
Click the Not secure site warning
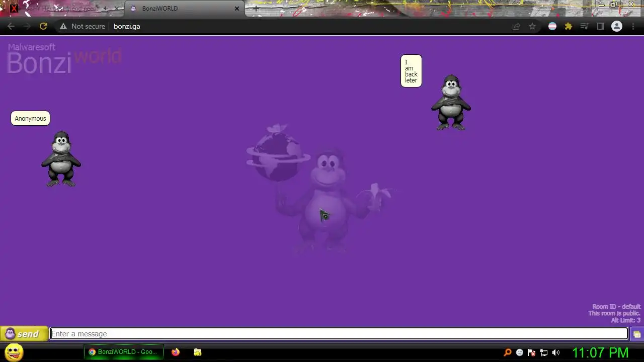82,26
